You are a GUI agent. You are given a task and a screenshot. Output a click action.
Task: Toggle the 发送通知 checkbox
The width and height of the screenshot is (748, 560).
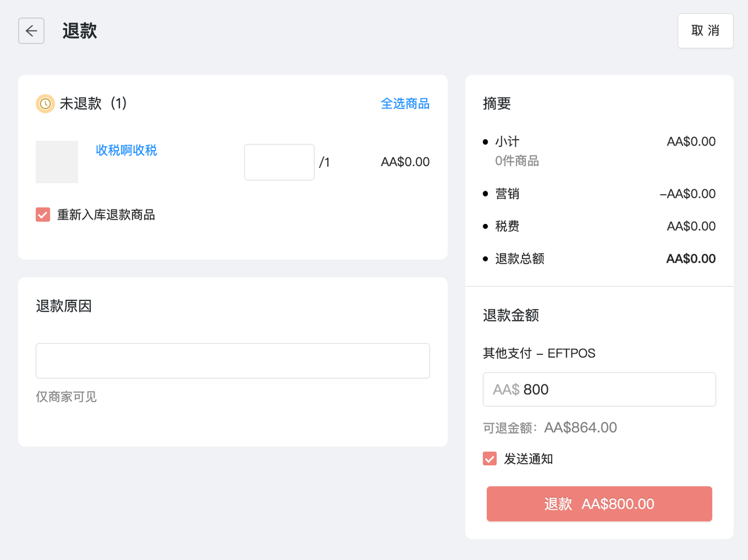490,459
